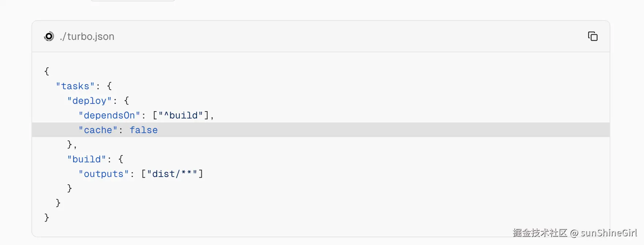Click the "dist/**" output glob string
This screenshot has width=644, height=245.
[172, 174]
